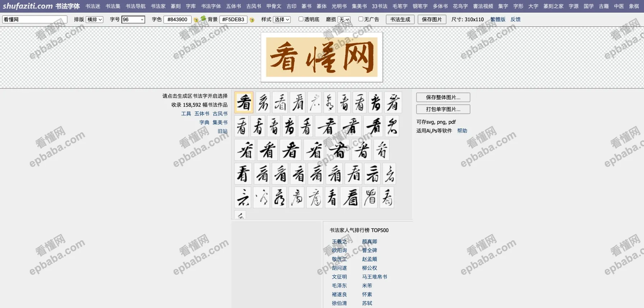Open calligrapher 赵孟頫 link
Image resolution: width=644 pixels, height=308 pixels.
[x=369, y=259]
